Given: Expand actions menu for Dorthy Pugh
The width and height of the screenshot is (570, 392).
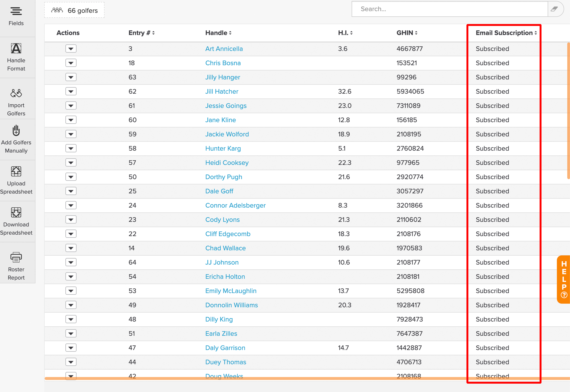Looking at the screenshot, I should coord(71,177).
